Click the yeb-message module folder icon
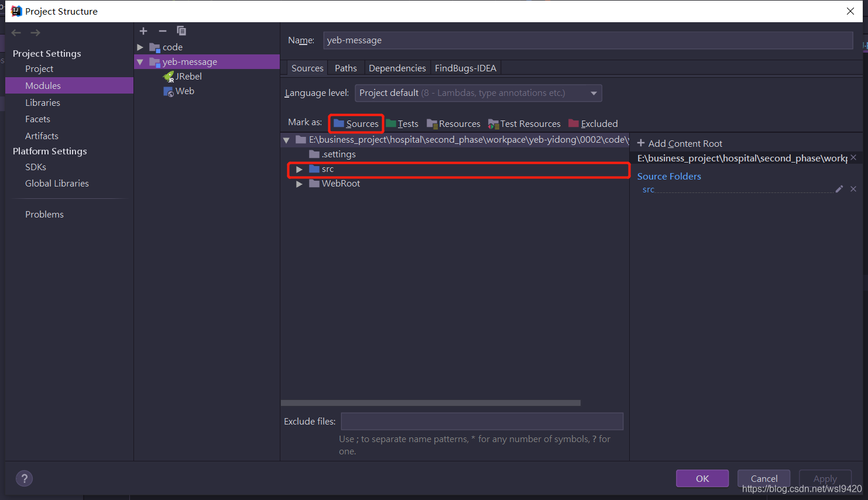This screenshot has width=868, height=500. point(155,62)
